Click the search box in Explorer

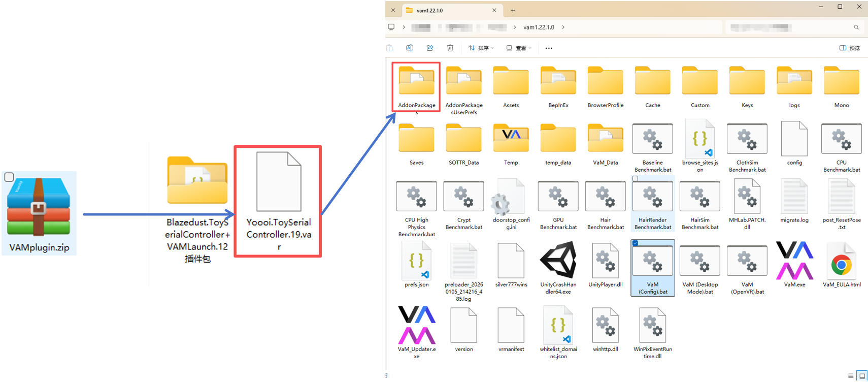[x=794, y=27]
